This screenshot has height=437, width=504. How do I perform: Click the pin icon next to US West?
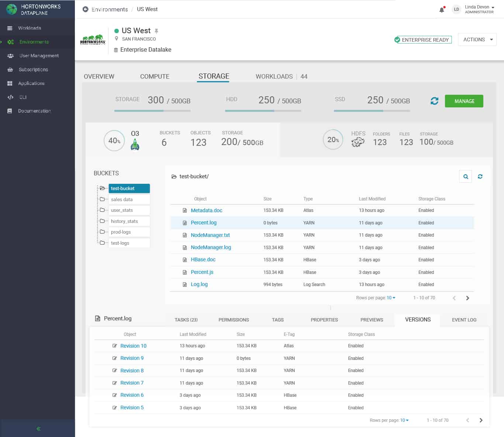[156, 31]
